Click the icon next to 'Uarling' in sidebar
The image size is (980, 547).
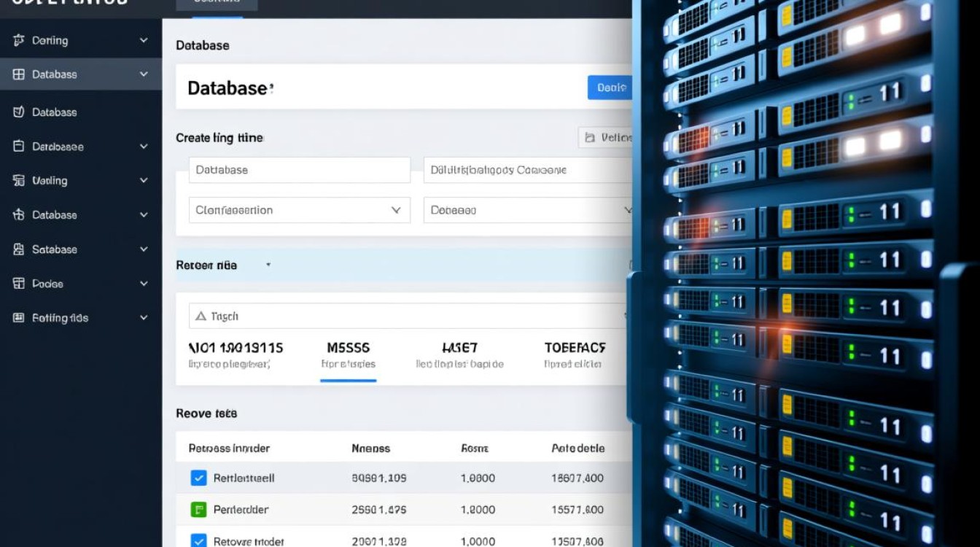(19, 181)
